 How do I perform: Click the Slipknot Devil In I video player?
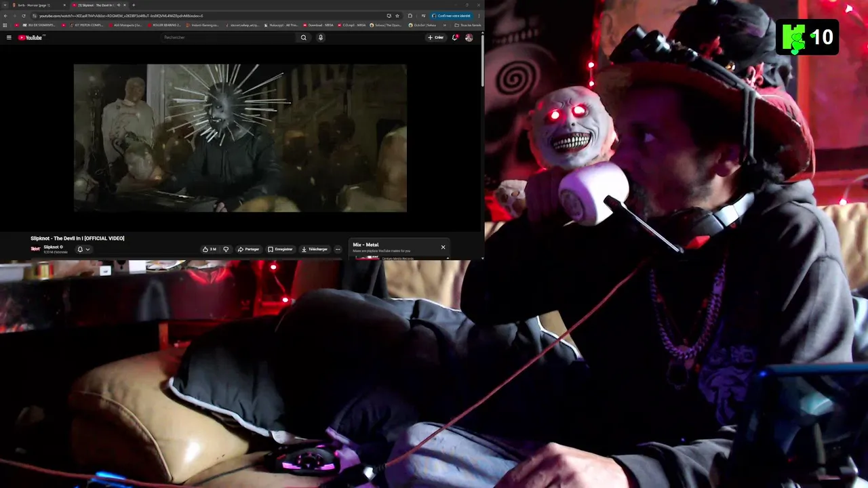240,138
